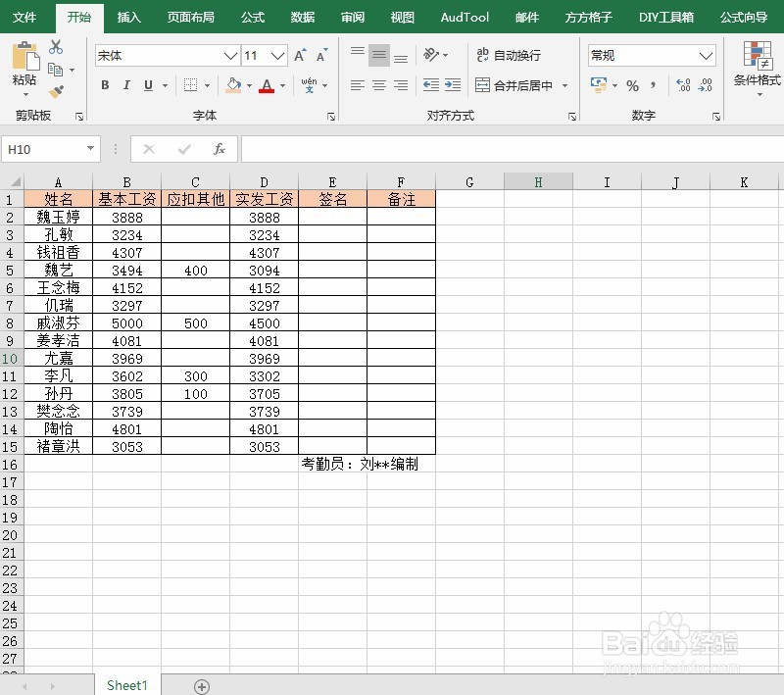Open the font name dropdown showing 宋体
784x695 pixels.
(230, 56)
